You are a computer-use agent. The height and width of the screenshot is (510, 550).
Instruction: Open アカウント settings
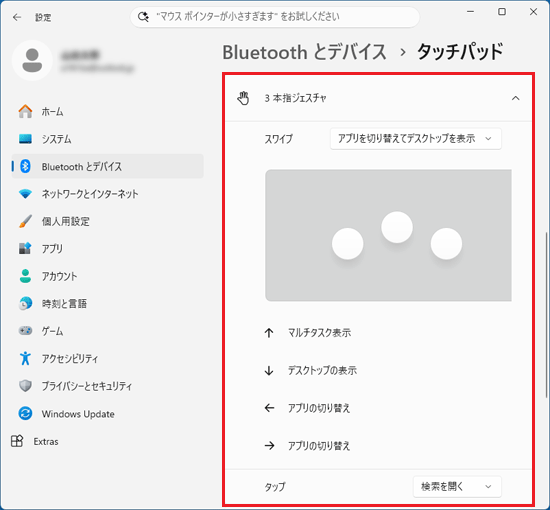107,276
